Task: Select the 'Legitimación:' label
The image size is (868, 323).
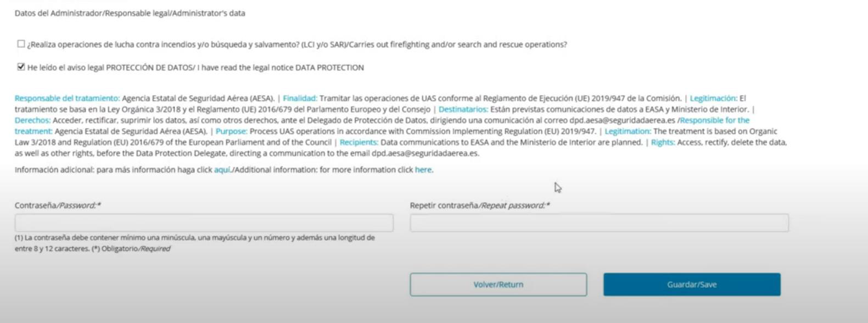Action: click(713, 98)
